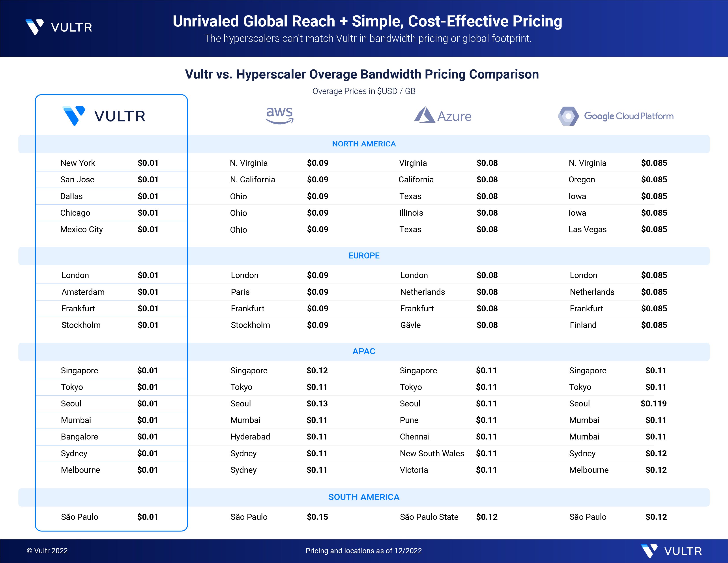This screenshot has height=563, width=728.
Task: Click 'Pricing and locations as of 12/2022' note
Action: (364, 551)
